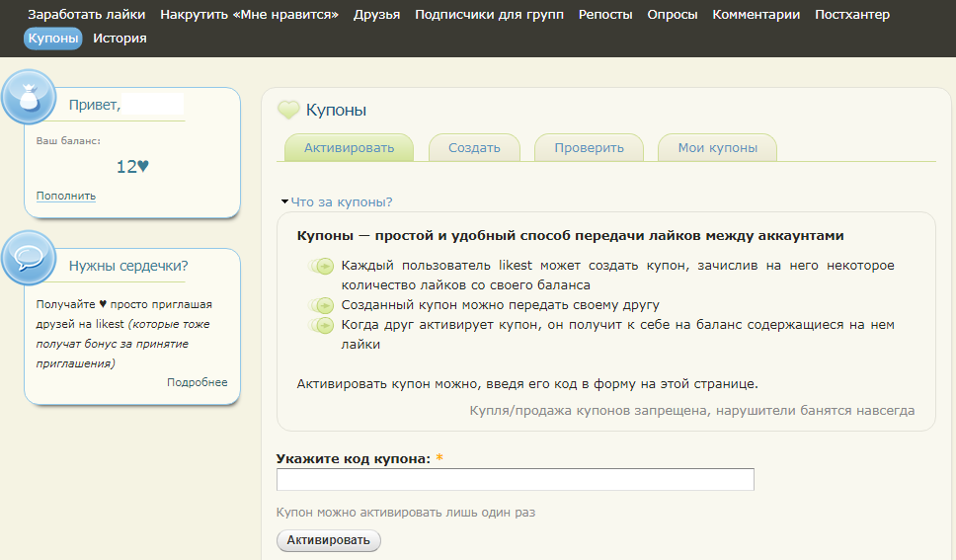The width and height of the screenshot is (956, 560).
Task: Navigate to Друзья menu item
Action: pos(376,15)
